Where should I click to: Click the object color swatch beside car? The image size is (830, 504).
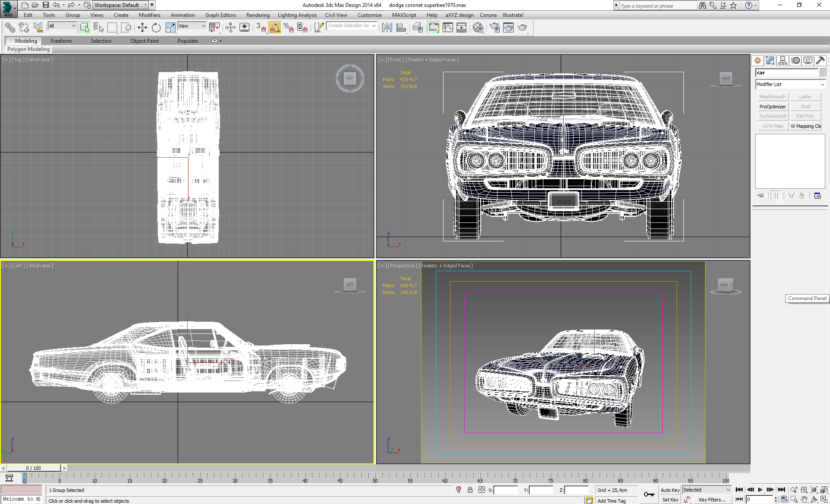(823, 73)
